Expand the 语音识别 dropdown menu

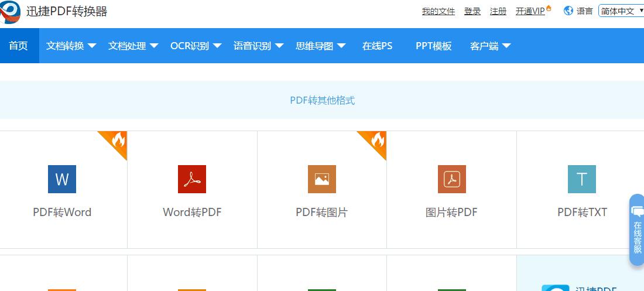(x=258, y=46)
